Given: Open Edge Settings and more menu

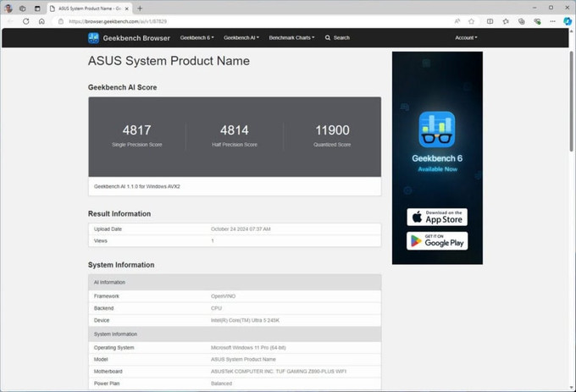Looking at the screenshot, I should (552, 21).
